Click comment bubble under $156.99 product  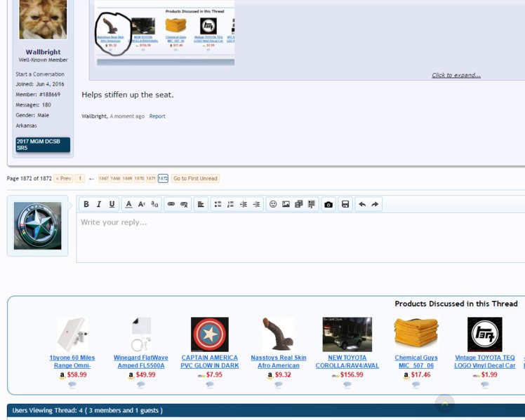click(347, 385)
